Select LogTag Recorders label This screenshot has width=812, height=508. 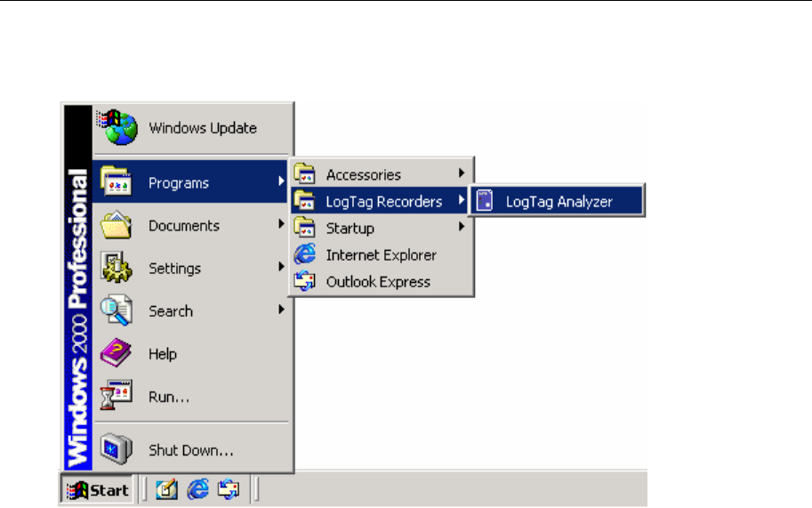[x=383, y=202]
